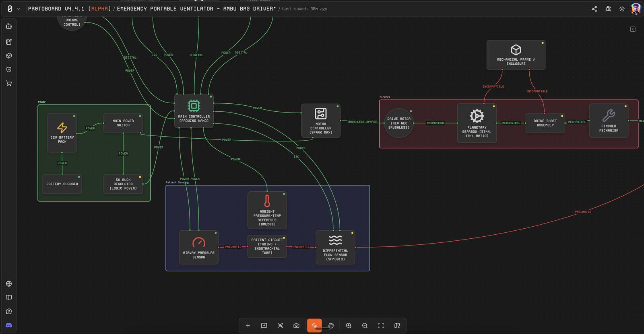Select the Main Controller Arduino Nano node
Screen dimensions: 644x334
(x=194, y=111)
